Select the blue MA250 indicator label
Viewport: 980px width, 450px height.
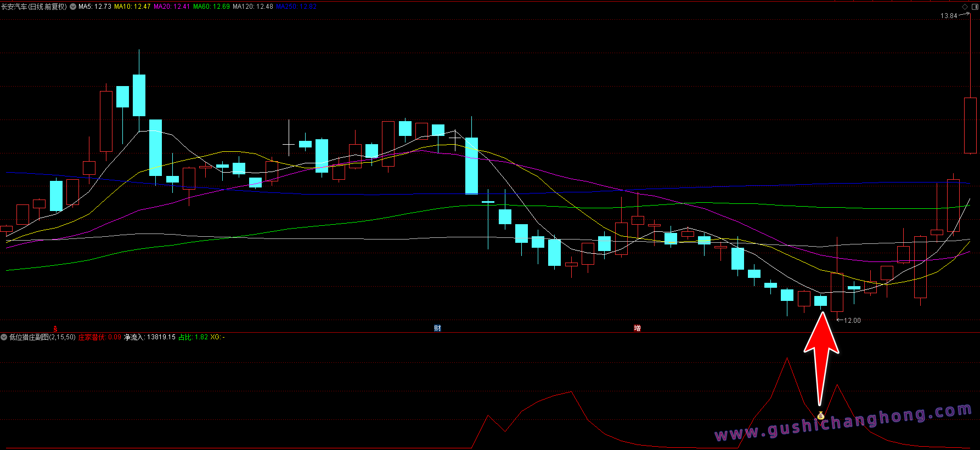[x=296, y=7]
